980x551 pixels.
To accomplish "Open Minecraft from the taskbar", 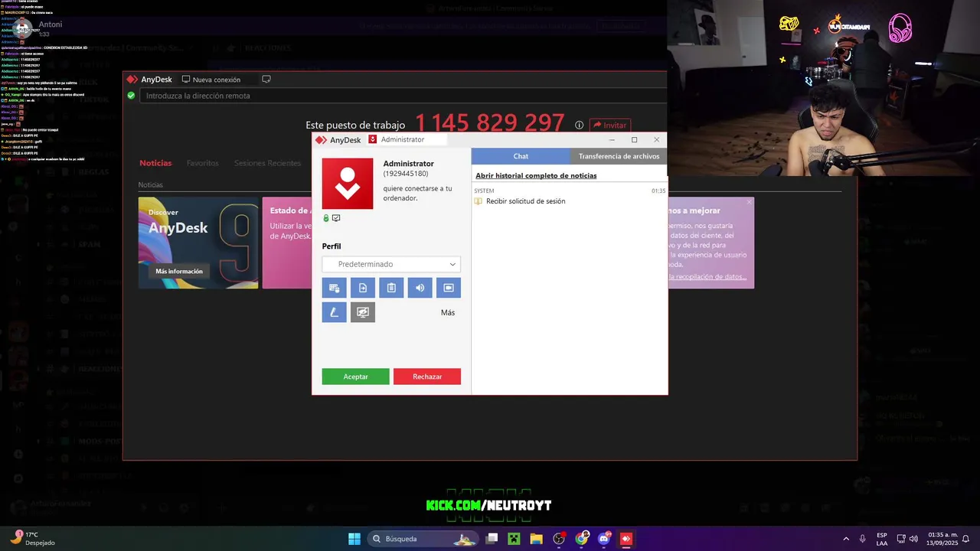I will (514, 539).
